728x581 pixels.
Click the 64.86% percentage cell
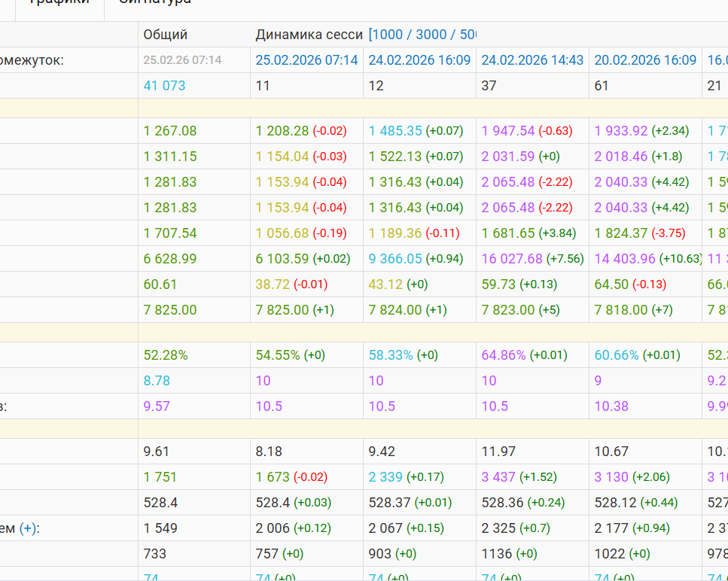tap(503, 355)
